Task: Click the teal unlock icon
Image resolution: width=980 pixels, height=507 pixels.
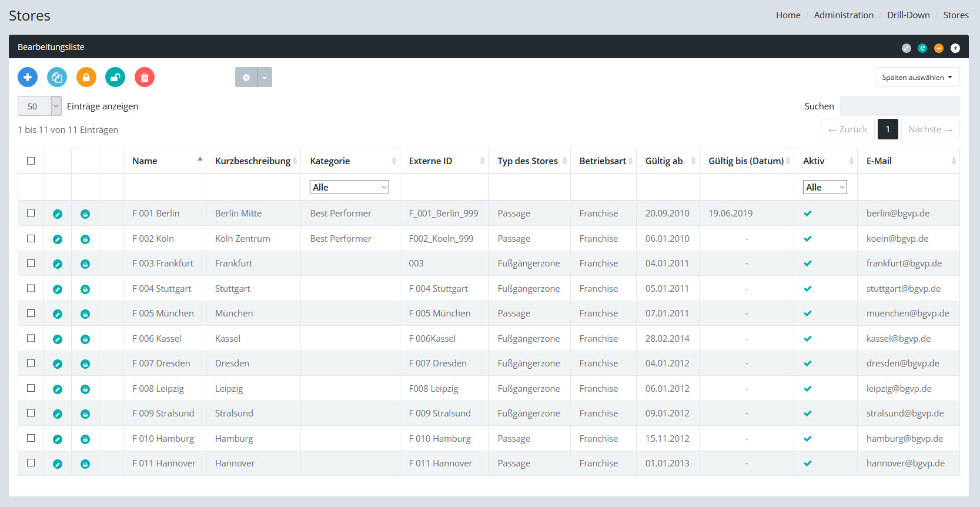Action: click(115, 77)
